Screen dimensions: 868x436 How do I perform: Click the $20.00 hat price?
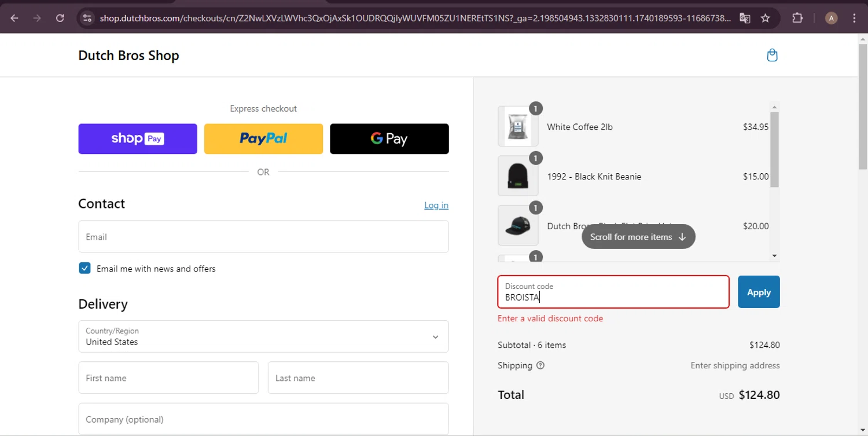click(x=756, y=226)
